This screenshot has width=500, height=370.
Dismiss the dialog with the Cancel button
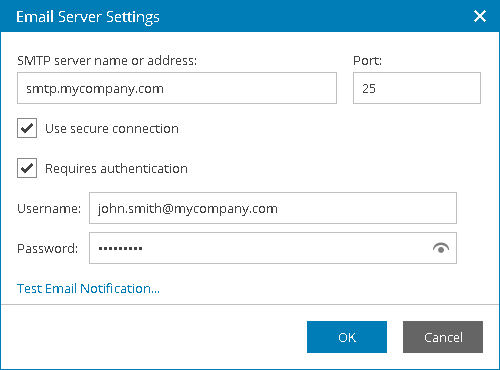(x=443, y=337)
